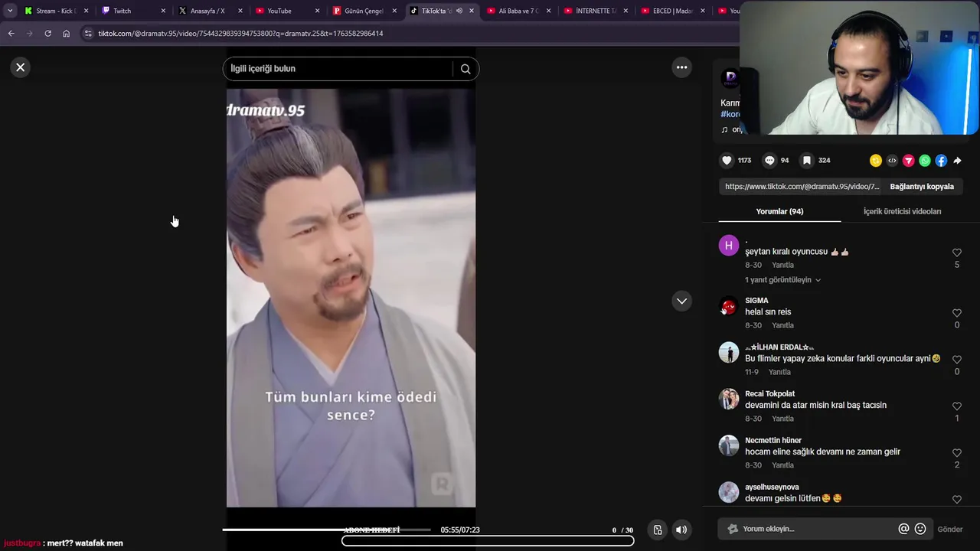Like Necmettin hüner's comment

click(x=957, y=453)
